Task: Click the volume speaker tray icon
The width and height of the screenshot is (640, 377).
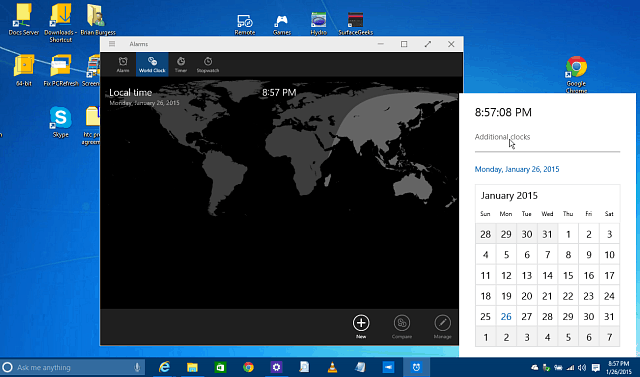Action: pos(582,368)
